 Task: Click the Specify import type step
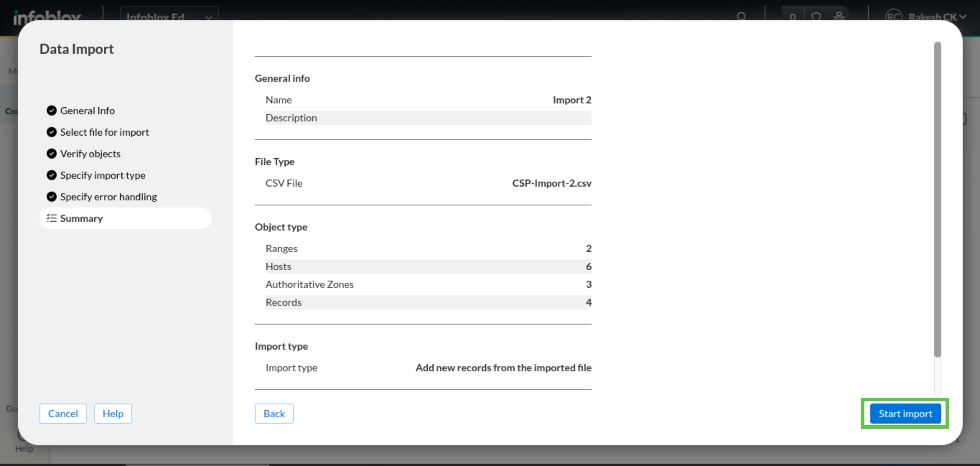coord(103,175)
